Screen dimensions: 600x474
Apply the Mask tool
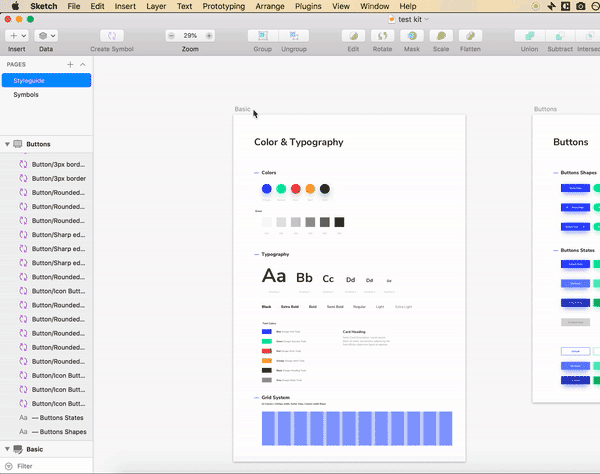point(411,36)
